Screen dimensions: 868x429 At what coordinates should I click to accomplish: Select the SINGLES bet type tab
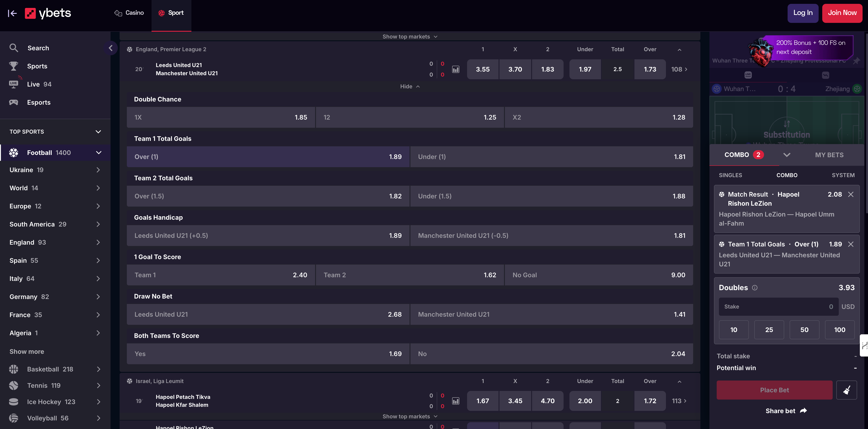click(x=730, y=175)
